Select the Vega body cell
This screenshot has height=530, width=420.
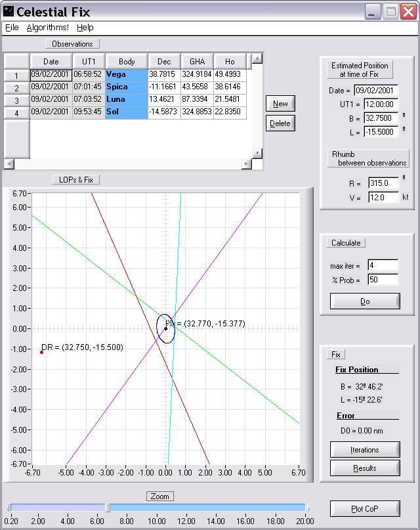pyautogui.click(x=126, y=75)
